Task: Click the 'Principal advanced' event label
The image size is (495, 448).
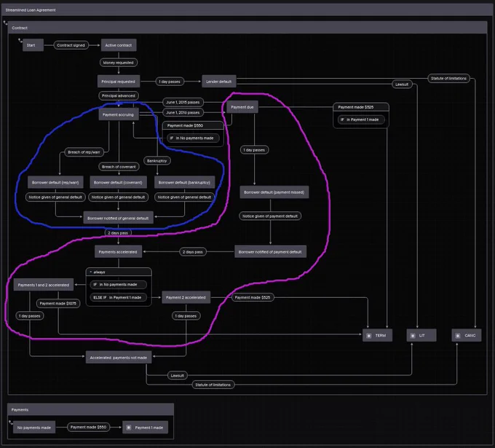Action: pos(119,95)
